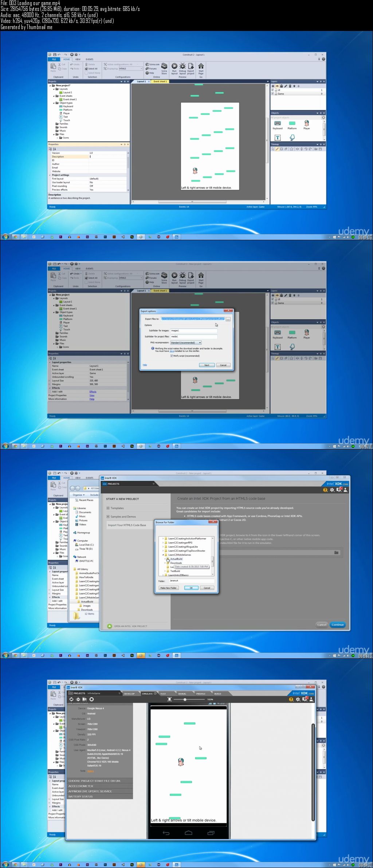
Task: Click Cancel in the Export options dialog
Action: tap(223, 365)
